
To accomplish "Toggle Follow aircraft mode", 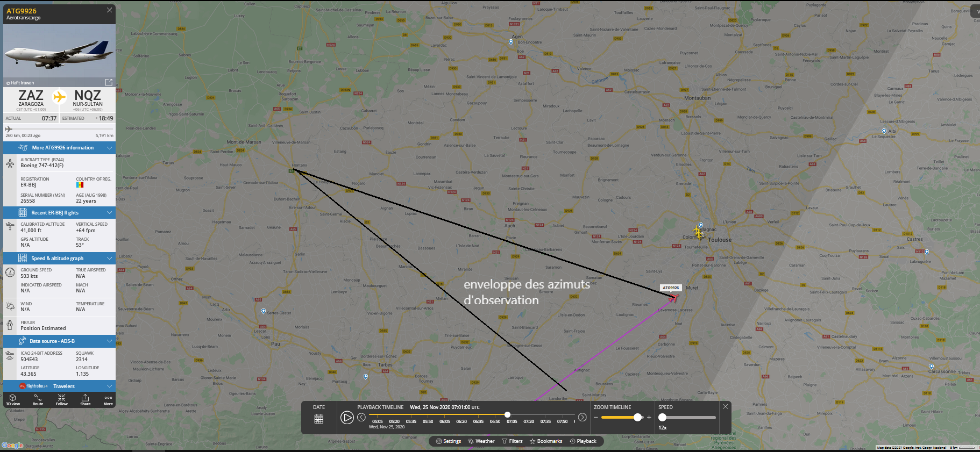I will pyautogui.click(x=61, y=399).
